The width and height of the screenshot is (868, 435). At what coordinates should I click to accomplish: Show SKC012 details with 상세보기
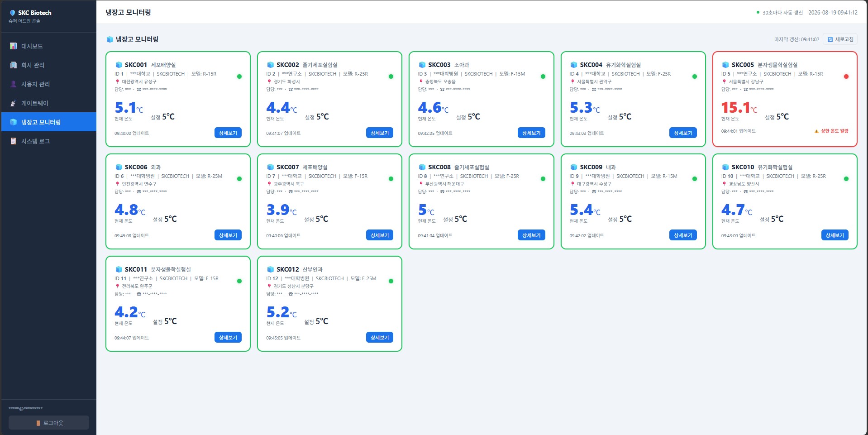379,338
